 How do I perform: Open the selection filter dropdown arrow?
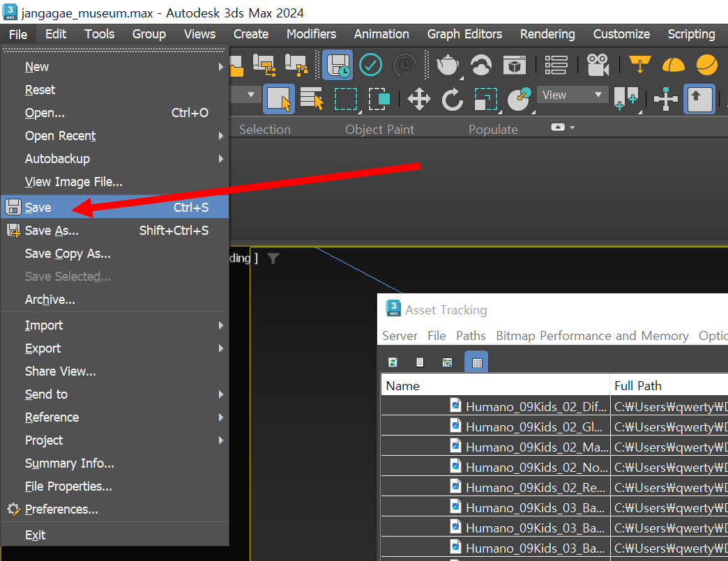[251, 95]
